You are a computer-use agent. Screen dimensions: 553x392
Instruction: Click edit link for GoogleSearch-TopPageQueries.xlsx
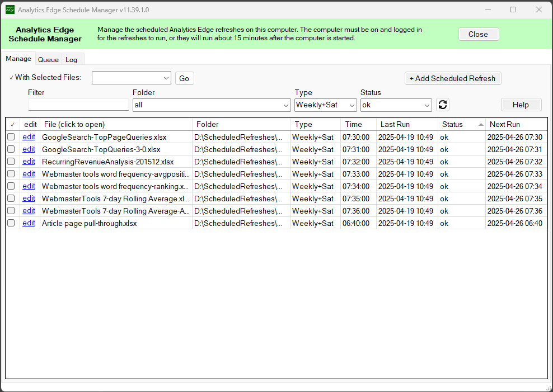(29, 136)
